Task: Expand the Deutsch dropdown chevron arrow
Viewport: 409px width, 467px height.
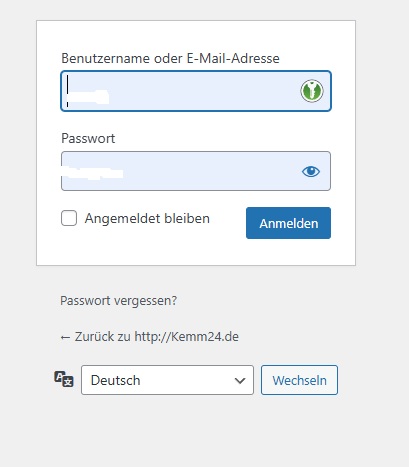Action: click(x=240, y=380)
